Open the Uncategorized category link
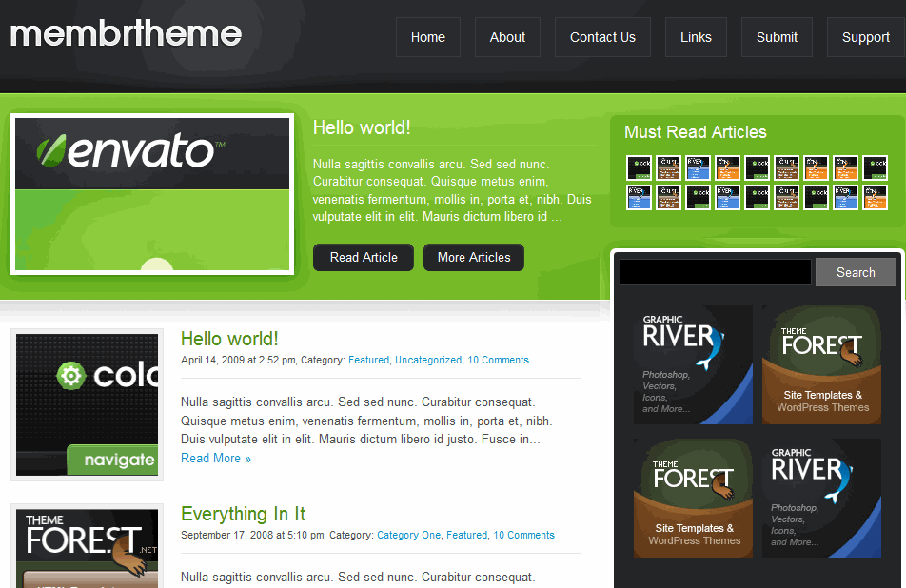This screenshot has height=588, width=906. pyautogui.click(x=428, y=360)
